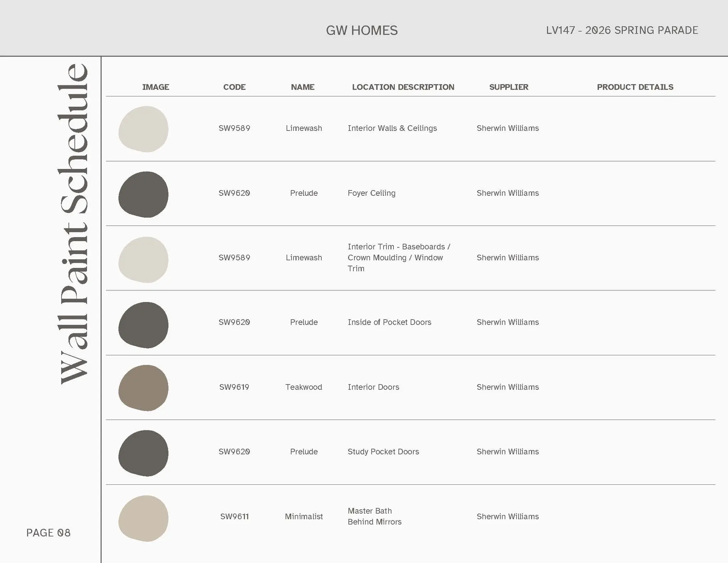
Task: Click the Prelude swatch for Foyer Ceiling
Action: pos(143,195)
